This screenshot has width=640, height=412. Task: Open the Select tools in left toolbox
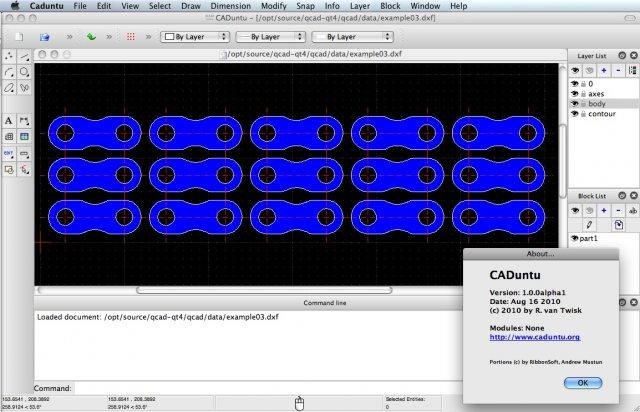(24, 169)
